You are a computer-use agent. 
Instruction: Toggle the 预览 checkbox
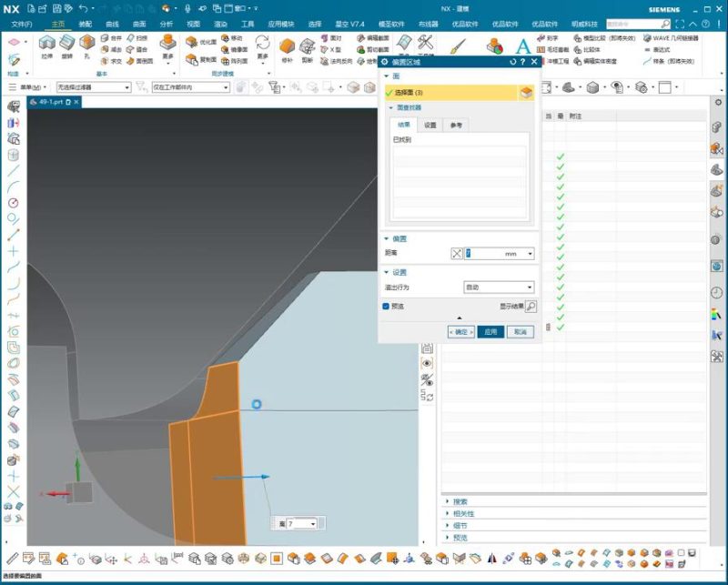coord(387,307)
